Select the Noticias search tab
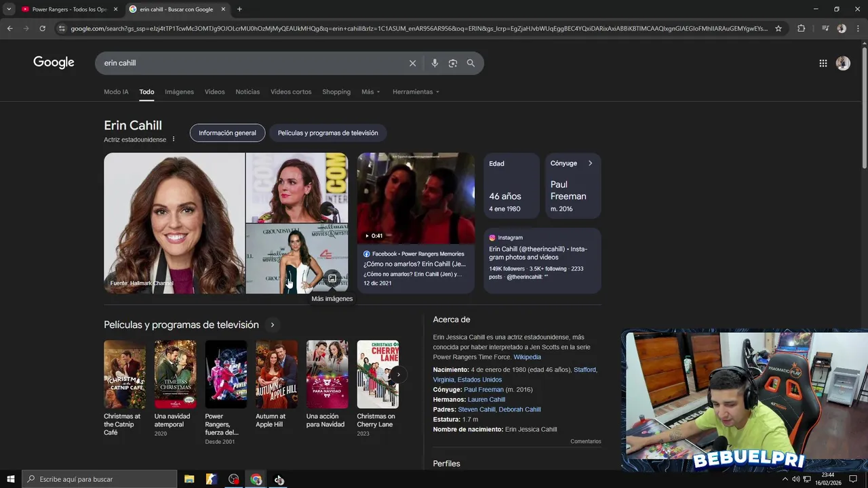The image size is (868, 488). (x=248, y=92)
